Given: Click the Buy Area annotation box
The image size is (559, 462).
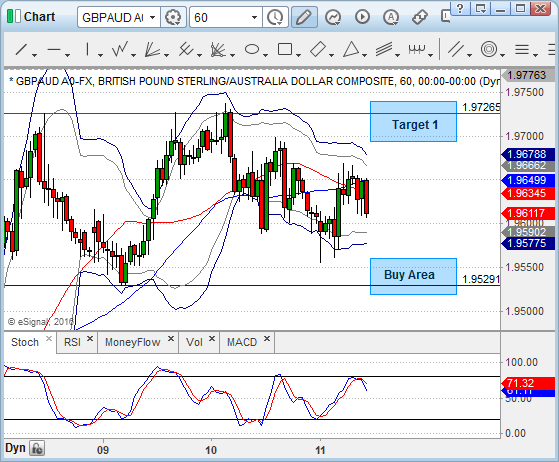Looking at the screenshot, I should coord(414,276).
